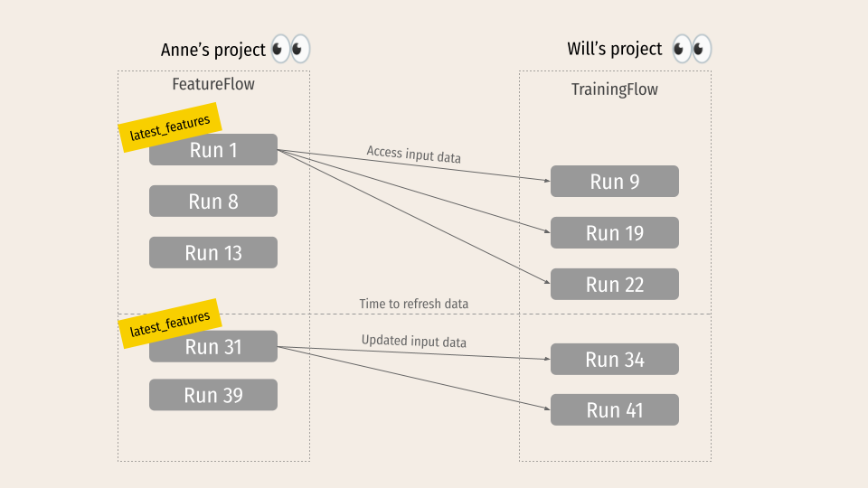
Task: Select the Run 22 box
Action: [x=615, y=284]
